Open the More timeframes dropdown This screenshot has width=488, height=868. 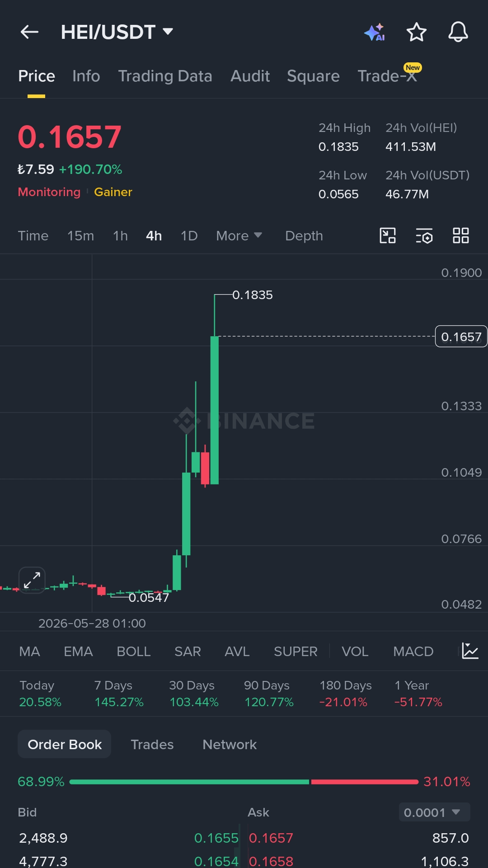tap(239, 235)
